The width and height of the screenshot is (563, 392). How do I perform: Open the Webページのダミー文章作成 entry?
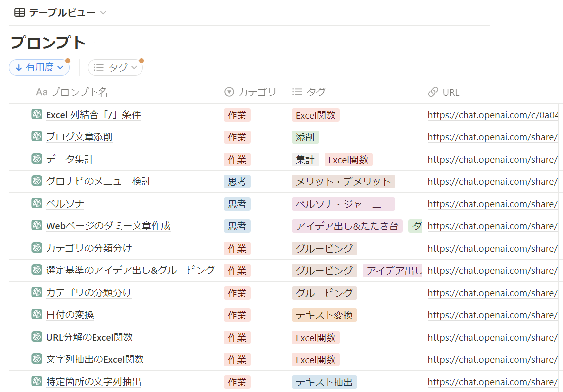109,226
